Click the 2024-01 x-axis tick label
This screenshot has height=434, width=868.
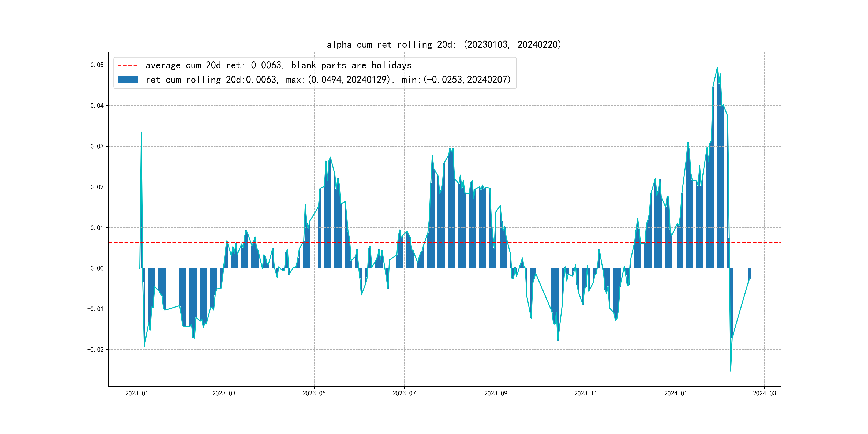coord(675,393)
